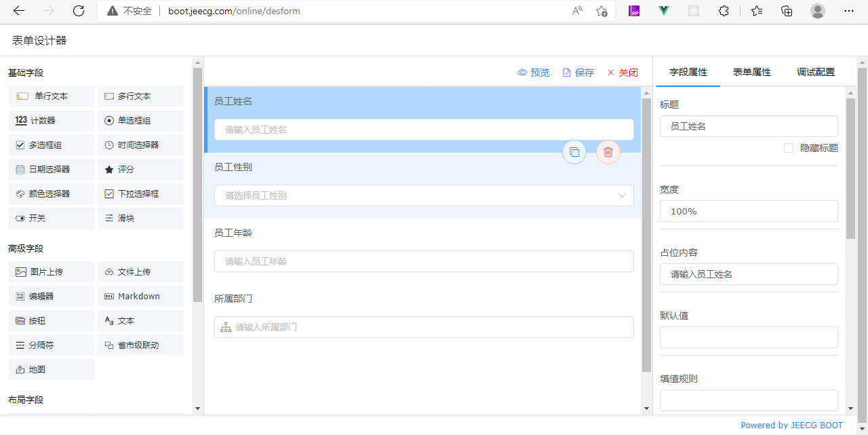Pick the Markdown component
868x435 pixels.
click(140, 297)
